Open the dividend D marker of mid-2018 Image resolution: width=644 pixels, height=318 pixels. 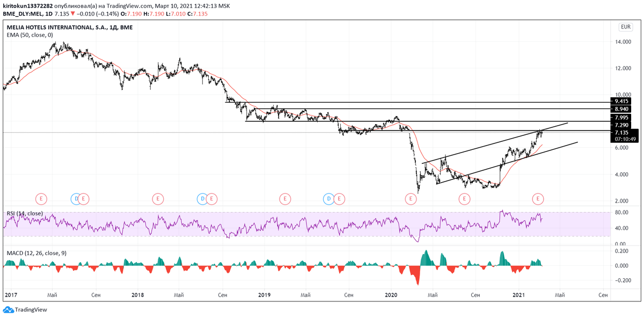coord(202,199)
